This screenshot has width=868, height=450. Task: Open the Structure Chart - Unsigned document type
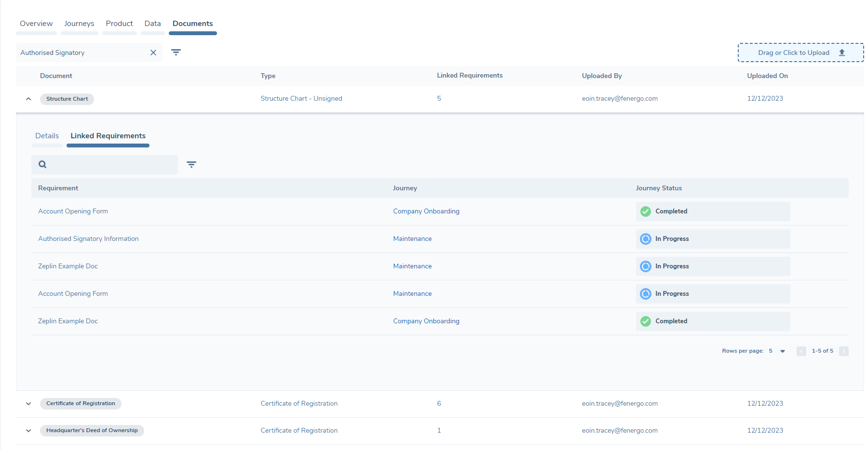(x=301, y=98)
